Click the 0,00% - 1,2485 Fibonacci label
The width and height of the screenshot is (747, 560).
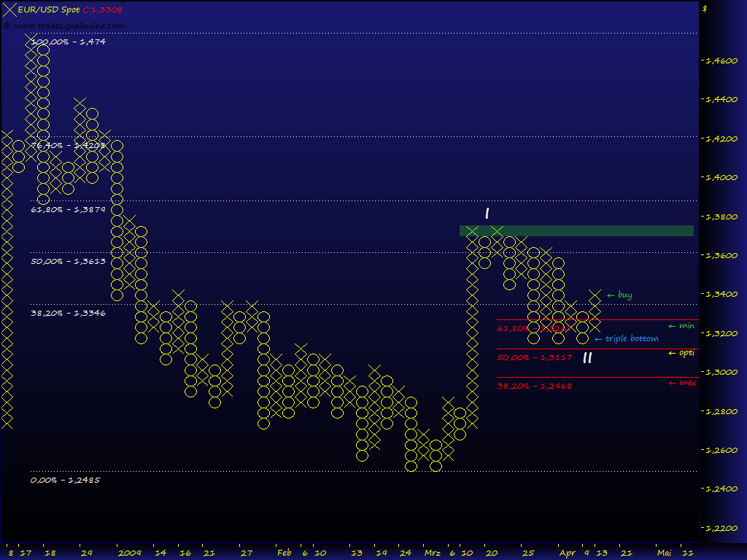65,480
